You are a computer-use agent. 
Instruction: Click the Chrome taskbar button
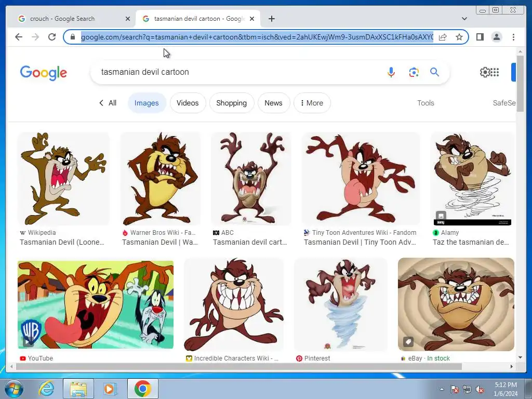[x=142, y=389]
